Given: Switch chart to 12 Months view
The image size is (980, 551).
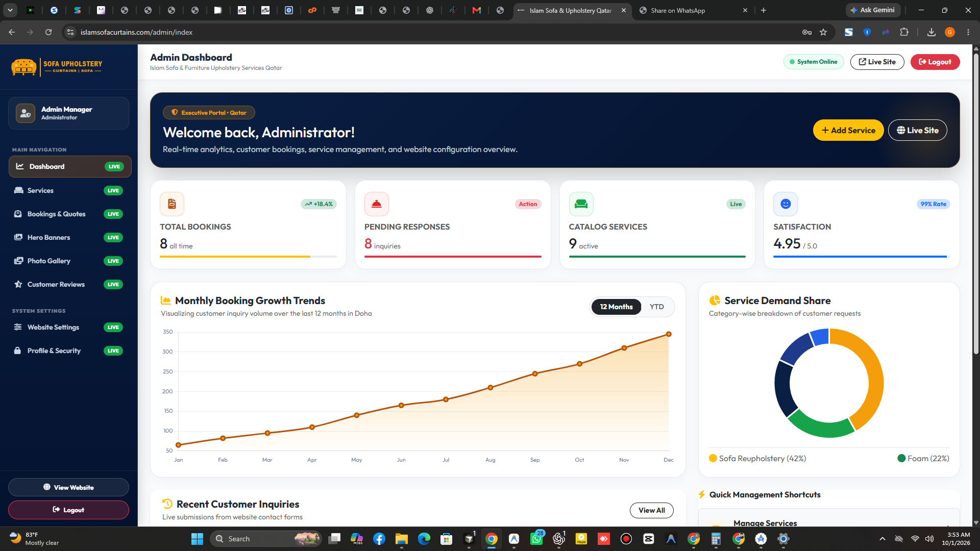Looking at the screenshot, I should 616,307.
